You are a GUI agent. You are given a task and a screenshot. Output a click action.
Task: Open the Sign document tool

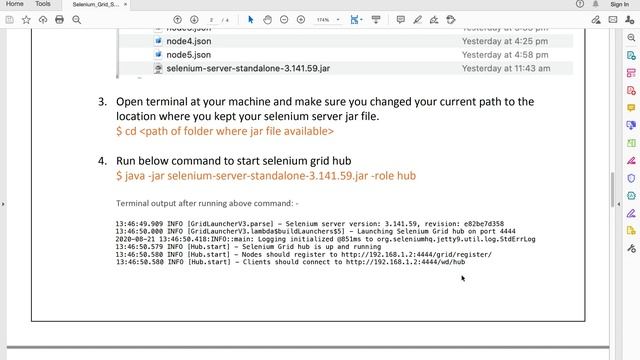pyautogui.click(x=434, y=20)
